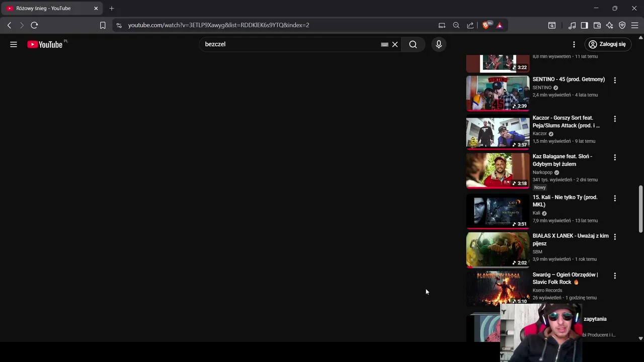
Task: Play Kaz Bałagane Gdybym był żulem thumbnail
Action: (x=498, y=171)
